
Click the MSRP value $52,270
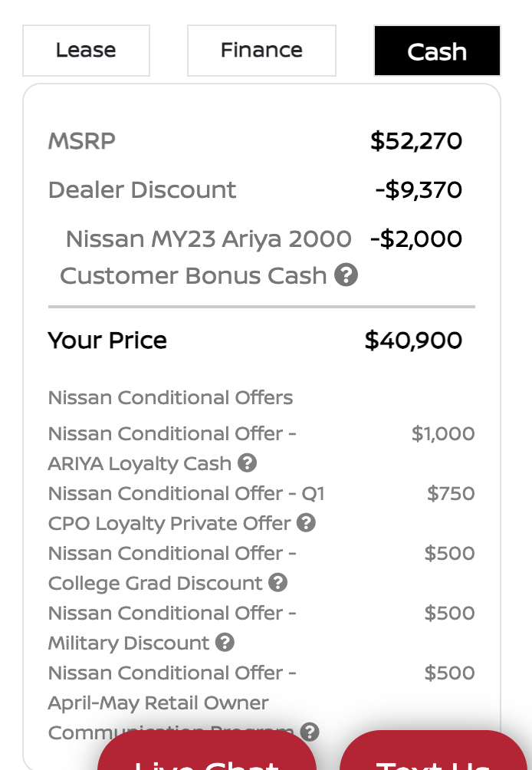point(416,141)
